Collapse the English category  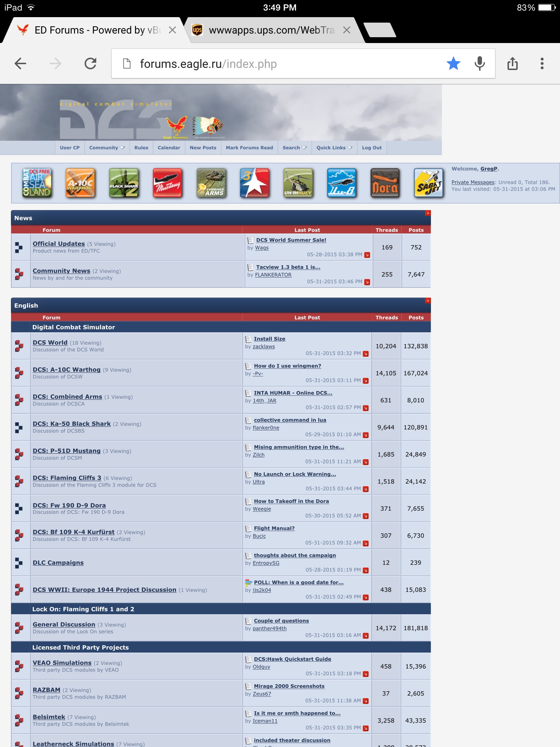[x=428, y=301]
